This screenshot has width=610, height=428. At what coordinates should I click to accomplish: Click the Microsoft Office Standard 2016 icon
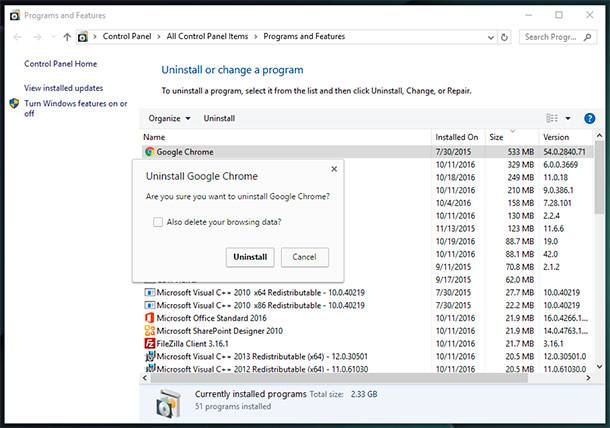(x=149, y=318)
